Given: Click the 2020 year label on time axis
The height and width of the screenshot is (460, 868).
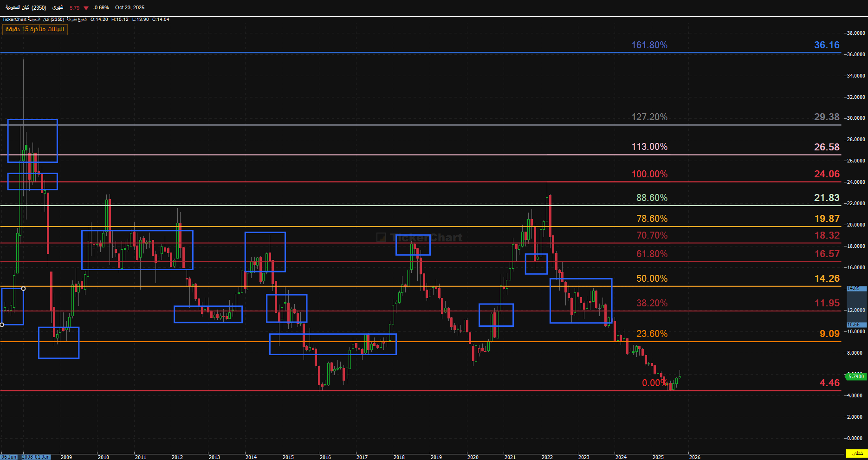Looking at the screenshot, I should coord(473,457).
